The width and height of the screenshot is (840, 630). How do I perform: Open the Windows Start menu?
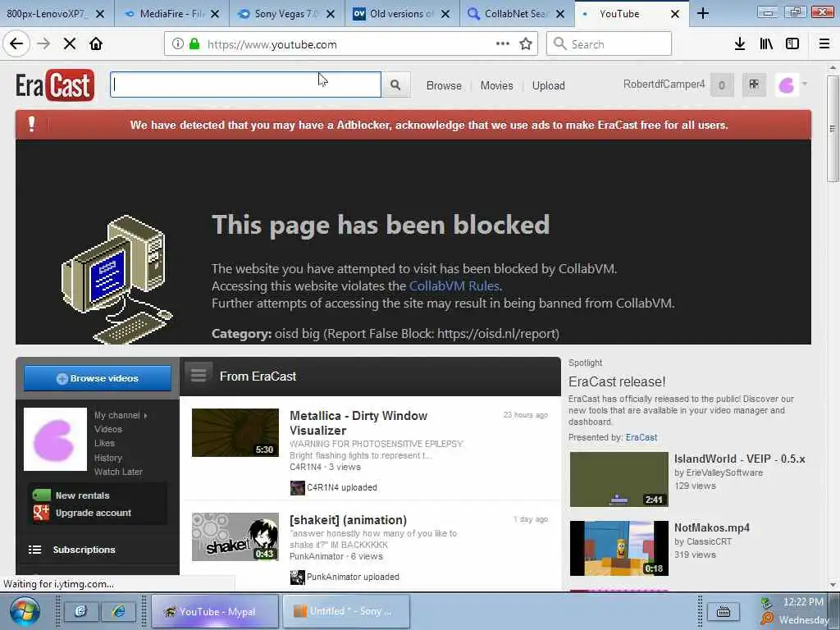coord(24,611)
